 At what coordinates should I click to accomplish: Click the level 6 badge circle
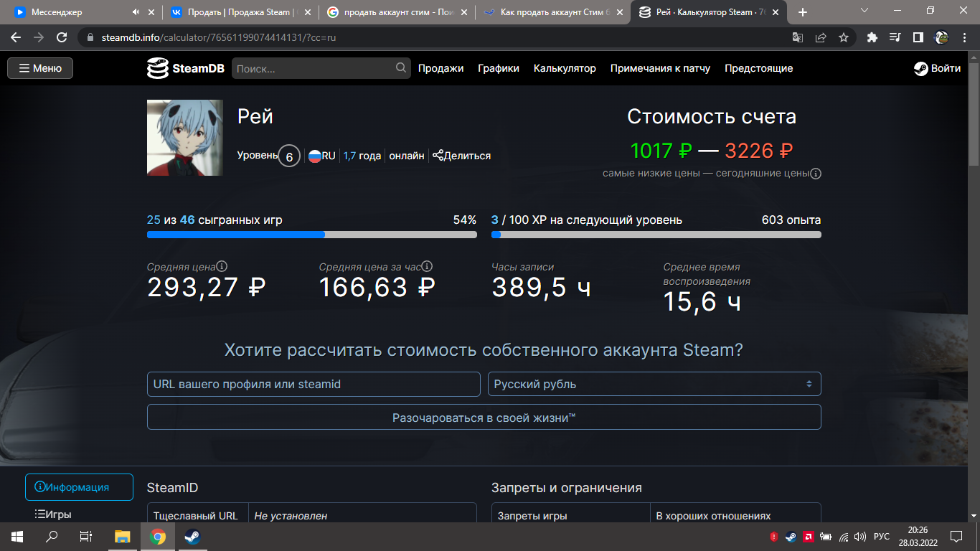(289, 156)
